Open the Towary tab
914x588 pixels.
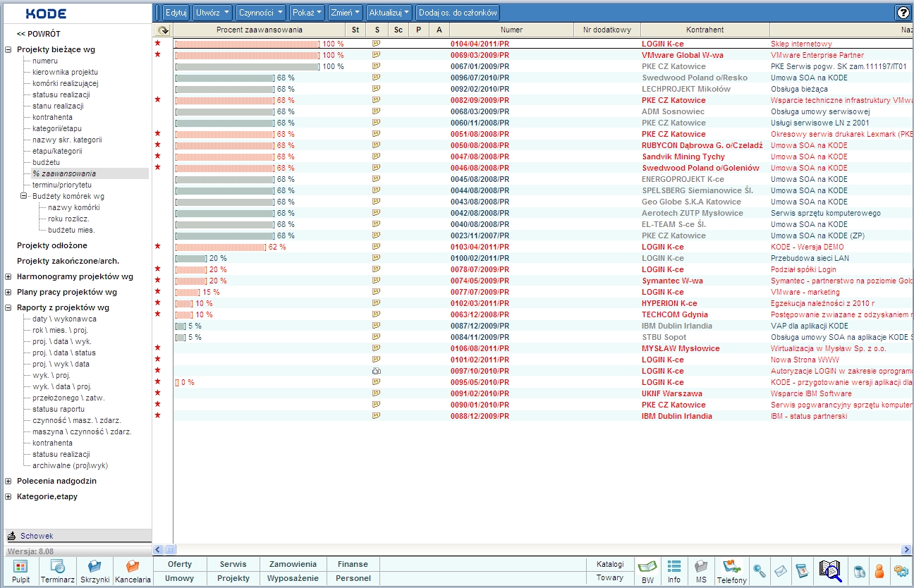tap(610, 578)
